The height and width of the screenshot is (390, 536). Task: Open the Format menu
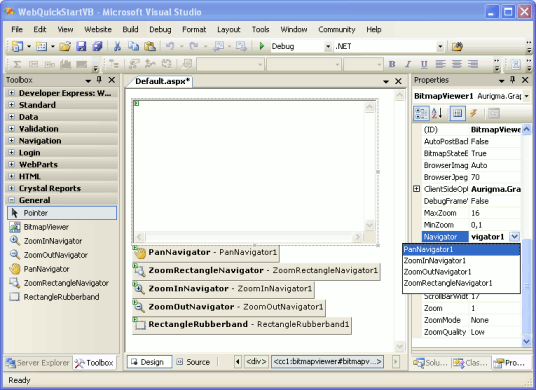[x=194, y=29]
